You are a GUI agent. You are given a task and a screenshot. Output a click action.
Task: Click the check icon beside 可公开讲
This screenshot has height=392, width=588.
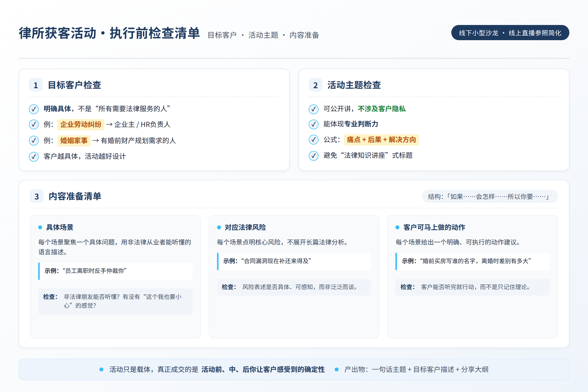click(314, 109)
